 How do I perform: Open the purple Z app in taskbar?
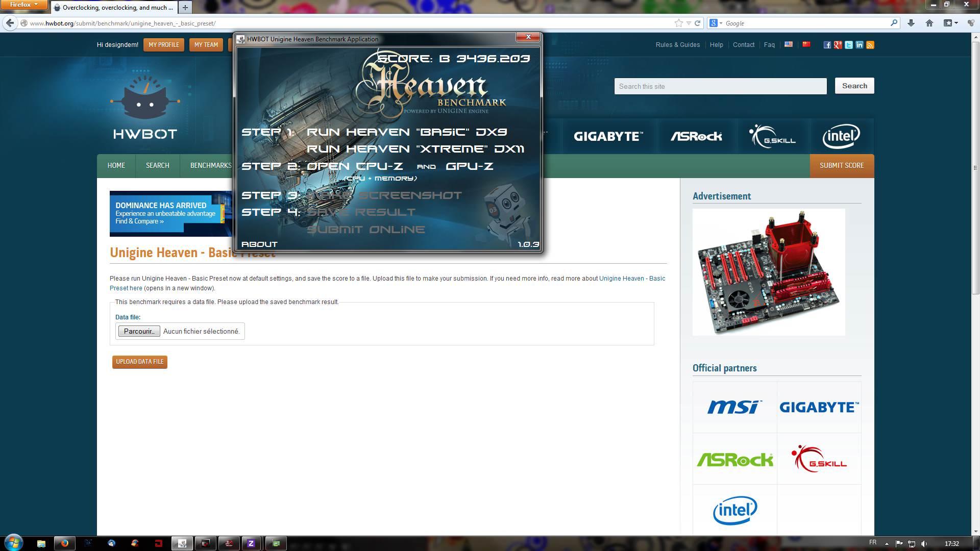pyautogui.click(x=251, y=543)
